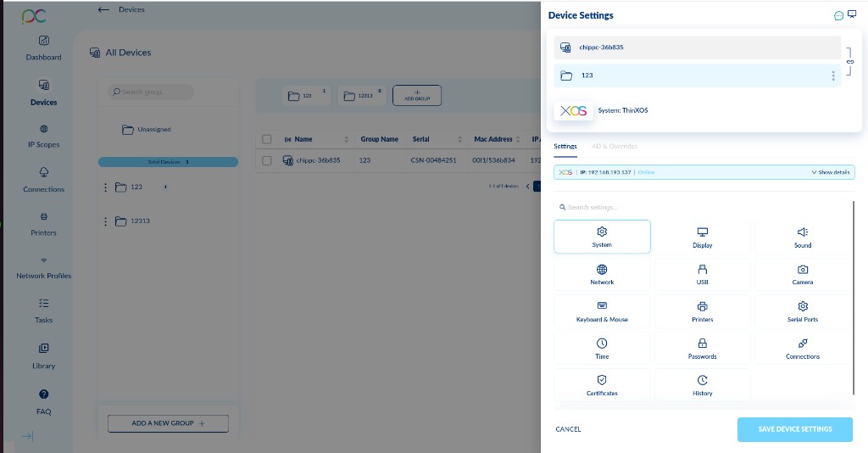Screen dimensions: 868x453
Task: Open Passwords settings tile
Action: pyautogui.click(x=702, y=349)
